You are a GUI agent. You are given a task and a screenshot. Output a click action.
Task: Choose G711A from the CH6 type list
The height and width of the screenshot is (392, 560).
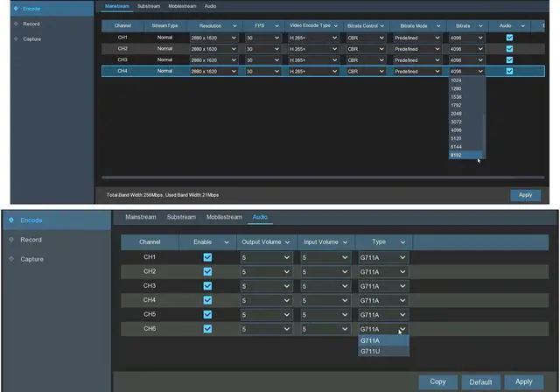pyautogui.click(x=383, y=340)
